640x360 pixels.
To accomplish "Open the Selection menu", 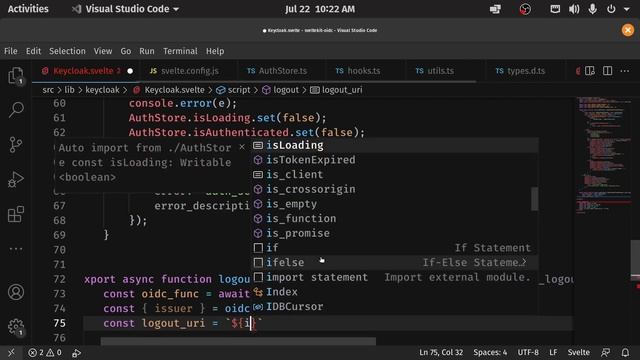I will point(67,51).
